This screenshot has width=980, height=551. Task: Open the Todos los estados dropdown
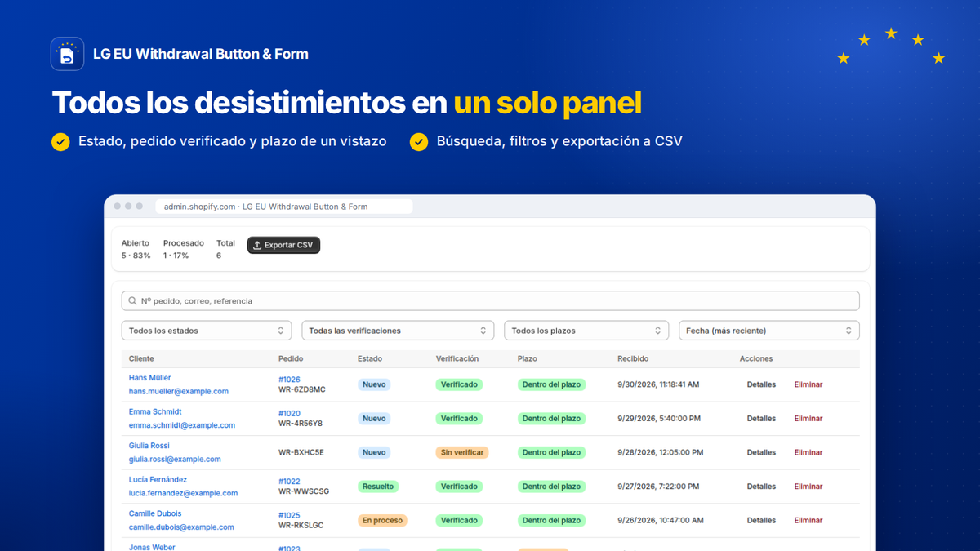pyautogui.click(x=207, y=331)
